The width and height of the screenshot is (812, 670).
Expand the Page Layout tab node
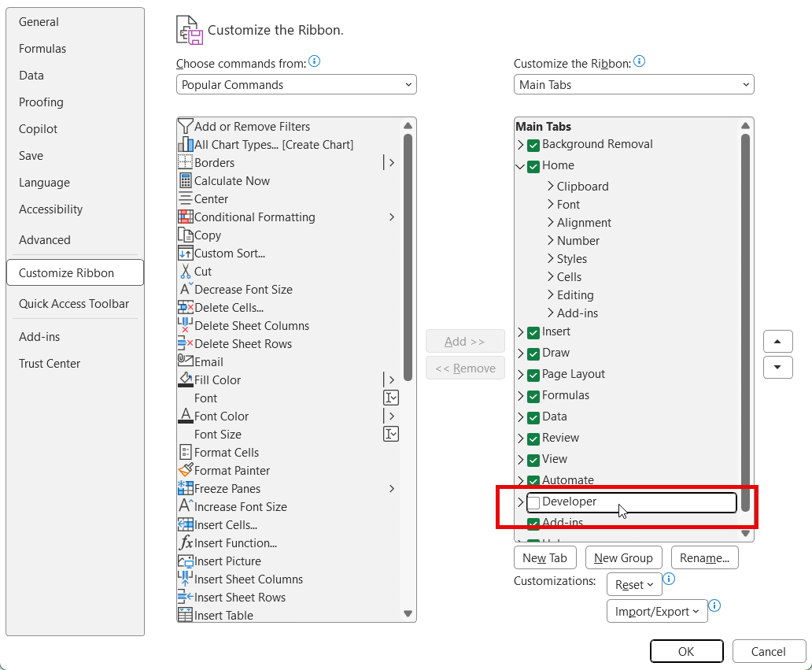click(x=520, y=375)
